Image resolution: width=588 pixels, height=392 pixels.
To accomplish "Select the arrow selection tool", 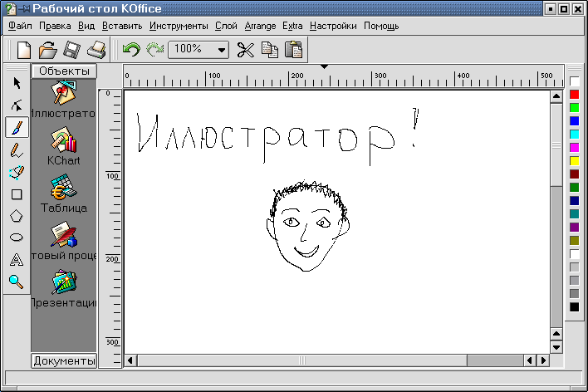I will (17, 83).
